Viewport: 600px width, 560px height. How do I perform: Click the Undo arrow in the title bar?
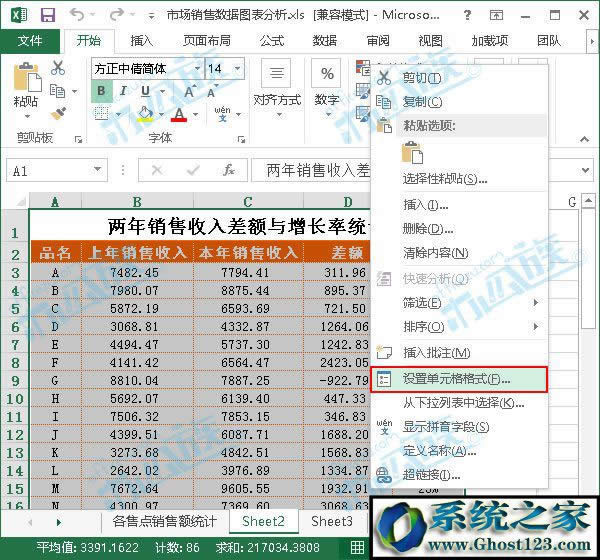(78, 16)
